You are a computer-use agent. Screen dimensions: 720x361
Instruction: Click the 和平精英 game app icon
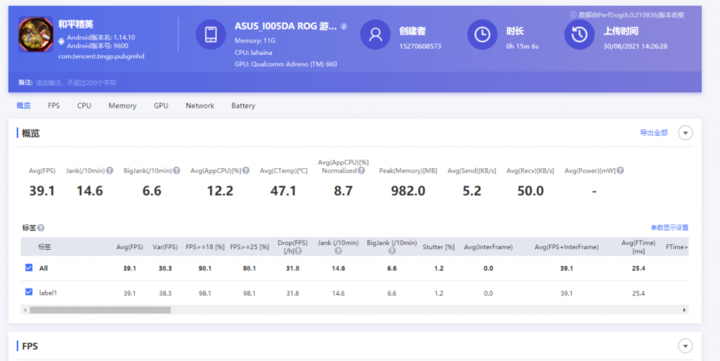point(36,34)
